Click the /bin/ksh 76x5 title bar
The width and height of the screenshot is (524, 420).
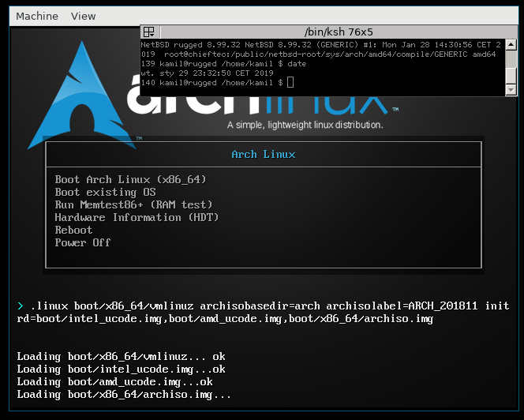point(339,32)
